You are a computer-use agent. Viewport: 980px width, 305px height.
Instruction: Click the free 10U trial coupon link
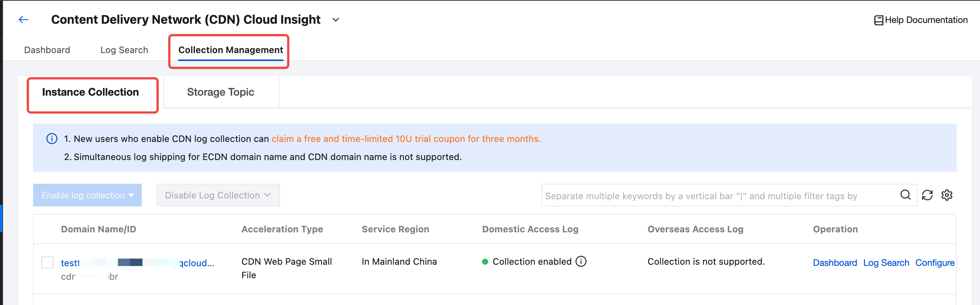406,139
